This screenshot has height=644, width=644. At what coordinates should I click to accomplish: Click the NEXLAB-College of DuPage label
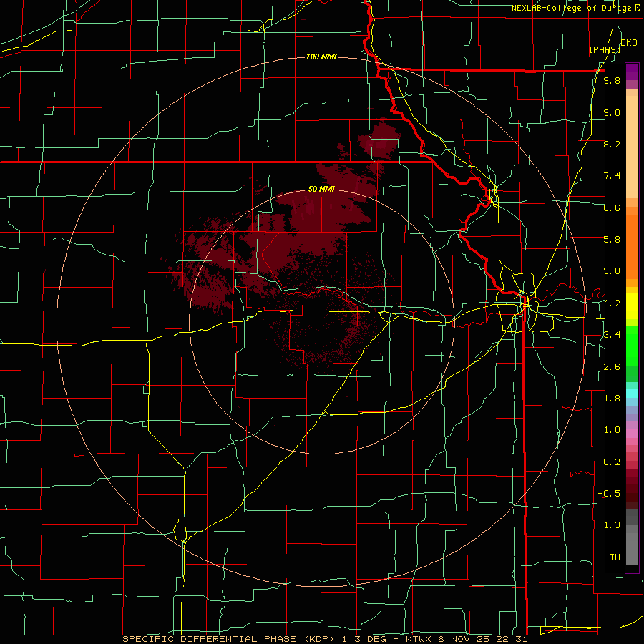575,8
